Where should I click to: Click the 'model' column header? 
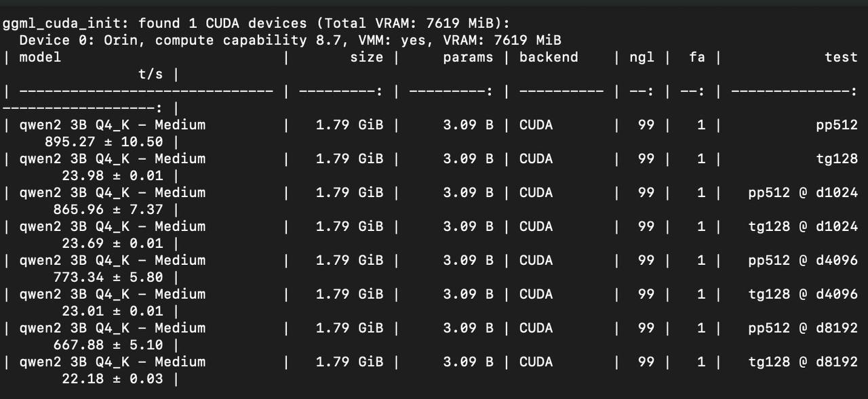tap(40, 58)
